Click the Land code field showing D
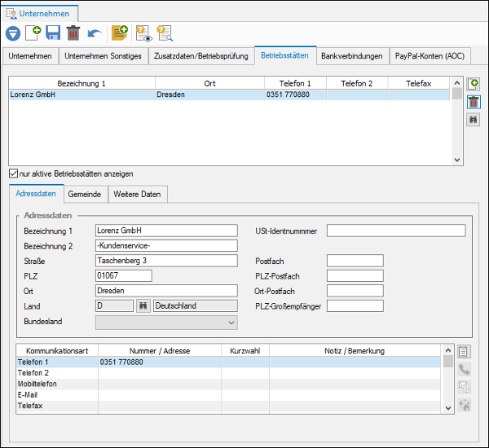 114,305
